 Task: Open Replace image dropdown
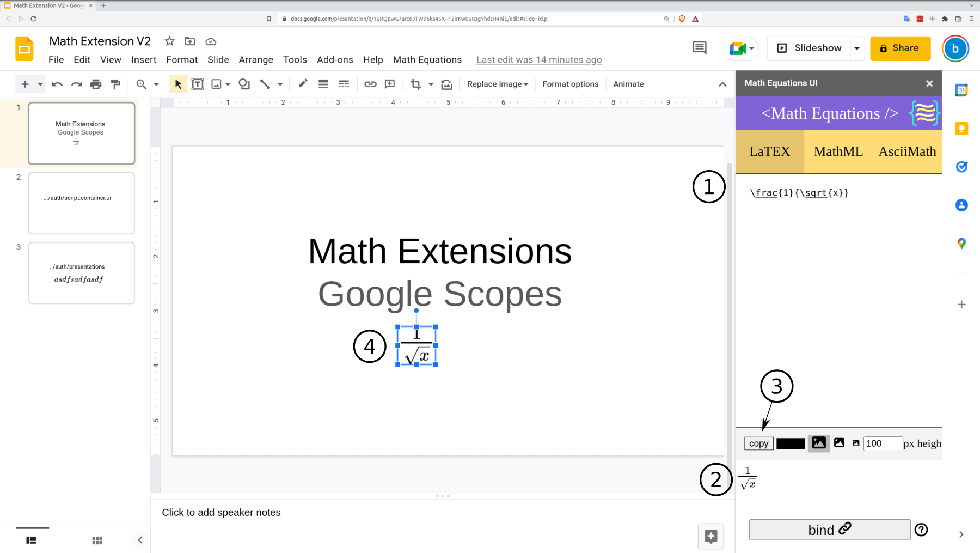(498, 84)
